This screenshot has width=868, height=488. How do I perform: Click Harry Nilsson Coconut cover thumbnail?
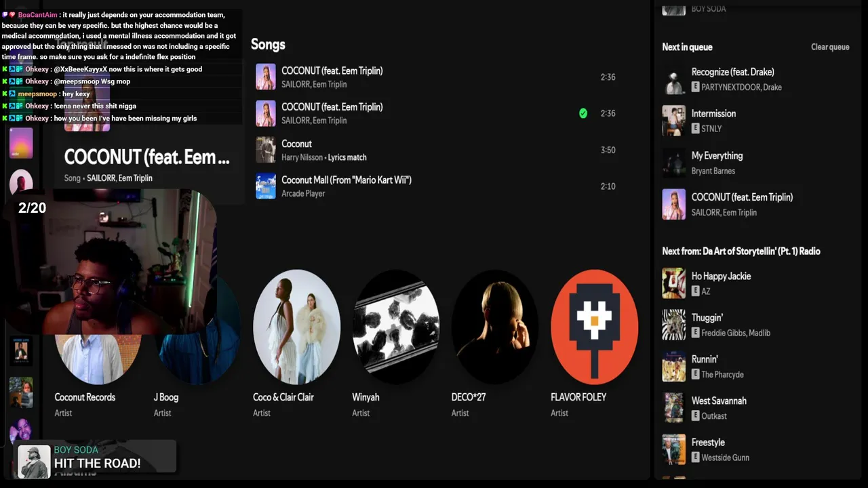coord(266,150)
